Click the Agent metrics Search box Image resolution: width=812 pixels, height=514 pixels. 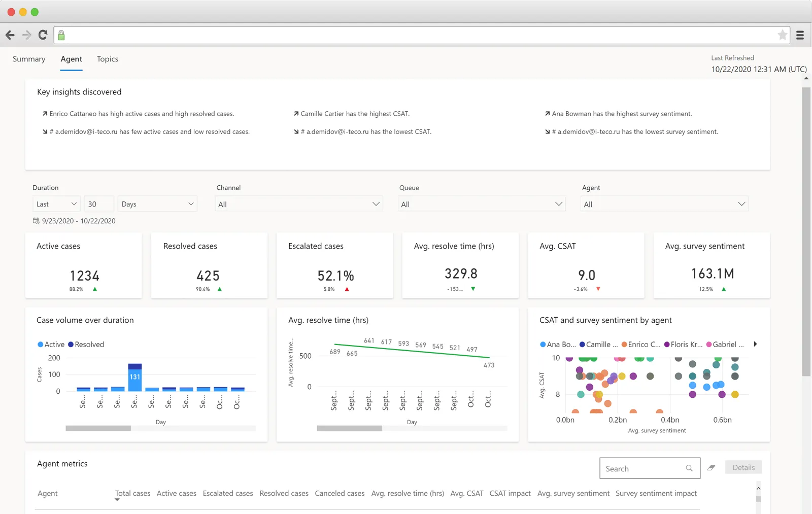tap(650, 468)
